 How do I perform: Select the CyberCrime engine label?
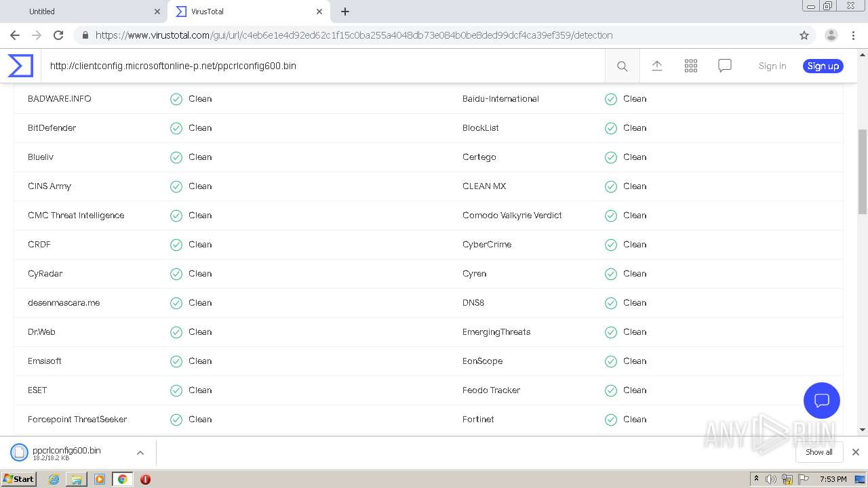487,245
